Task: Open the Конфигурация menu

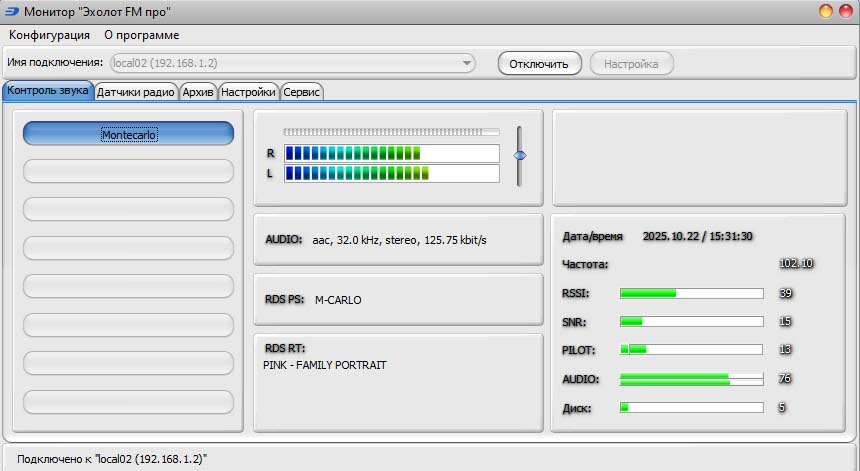Action: click(x=49, y=35)
